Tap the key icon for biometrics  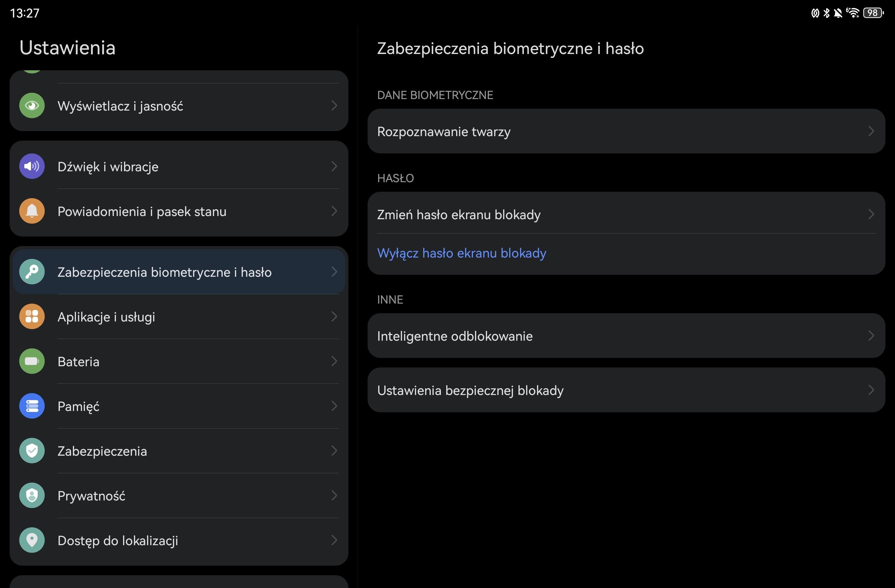(32, 272)
